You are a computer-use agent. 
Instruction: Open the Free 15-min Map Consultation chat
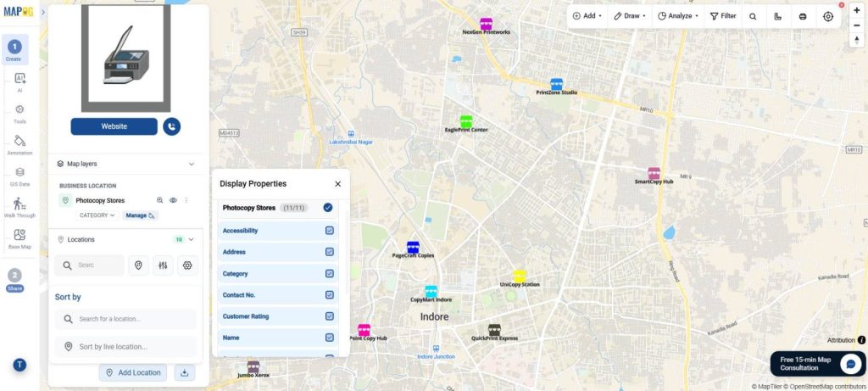[818, 364]
